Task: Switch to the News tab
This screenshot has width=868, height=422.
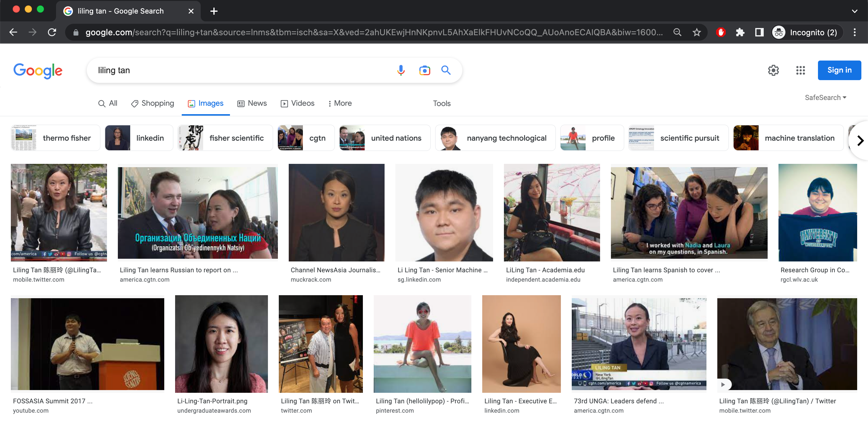Action: (252, 103)
